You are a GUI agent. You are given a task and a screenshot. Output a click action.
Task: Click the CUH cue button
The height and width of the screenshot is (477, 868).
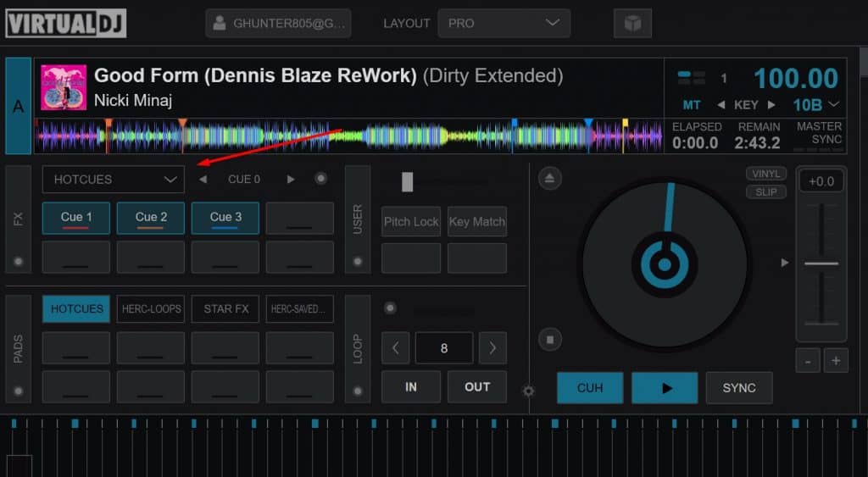(590, 388)
